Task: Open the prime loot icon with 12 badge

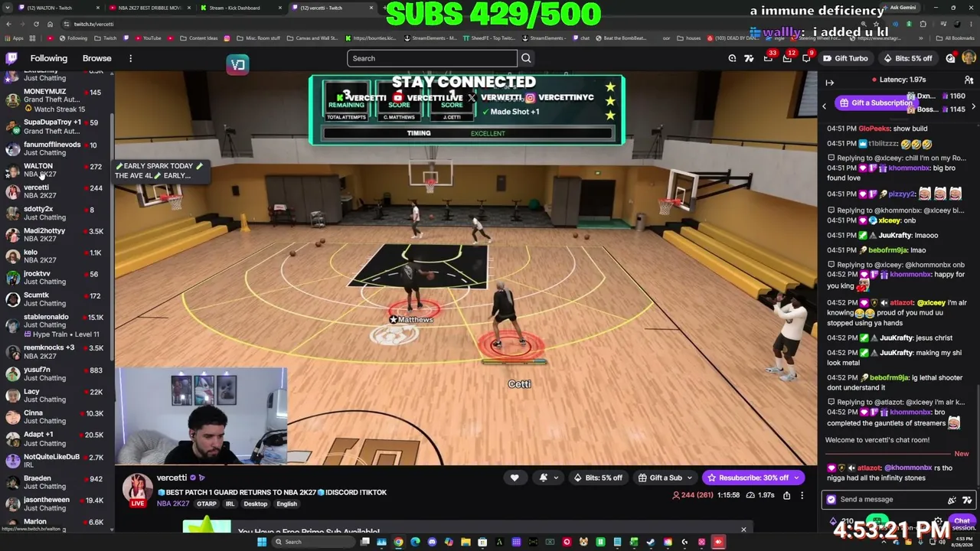Action: (x=788, y=58)
